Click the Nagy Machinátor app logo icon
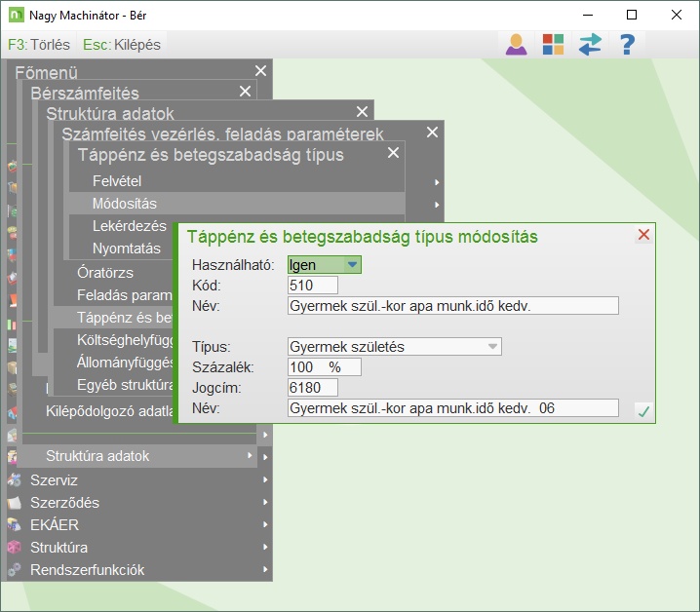 pos(16,15)
